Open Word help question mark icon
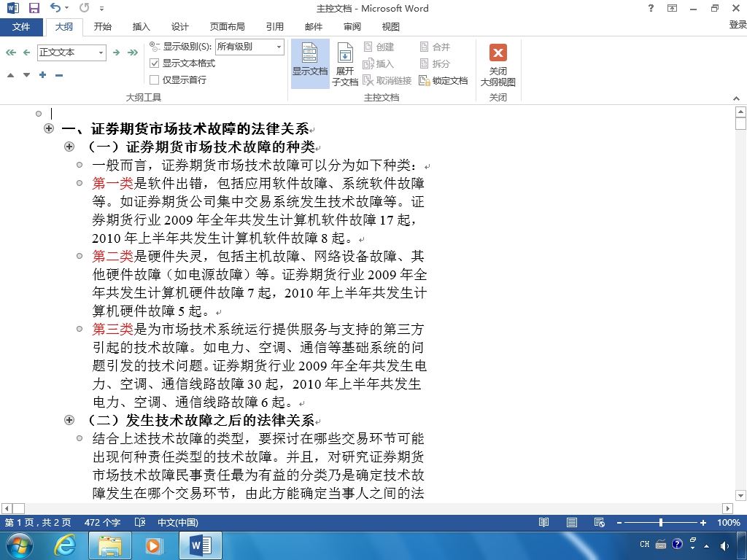The height and width of the screenshot is (560, 747). 651,8
